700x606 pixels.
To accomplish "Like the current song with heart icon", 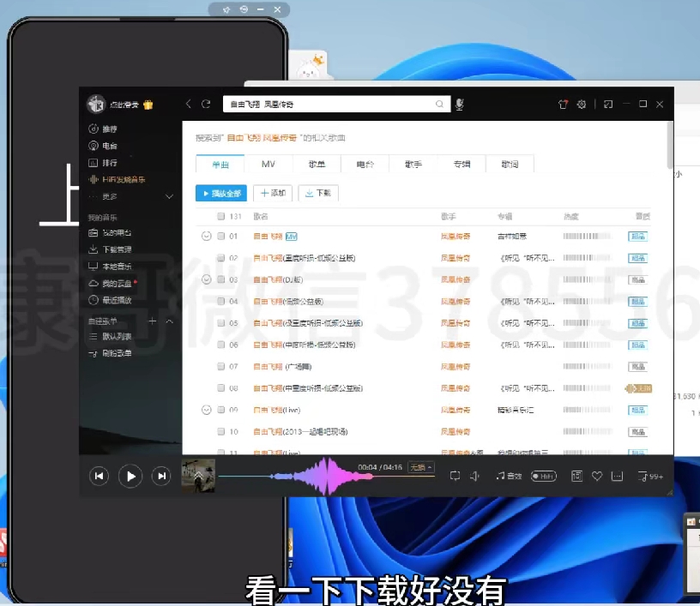I will pos(597,476).
